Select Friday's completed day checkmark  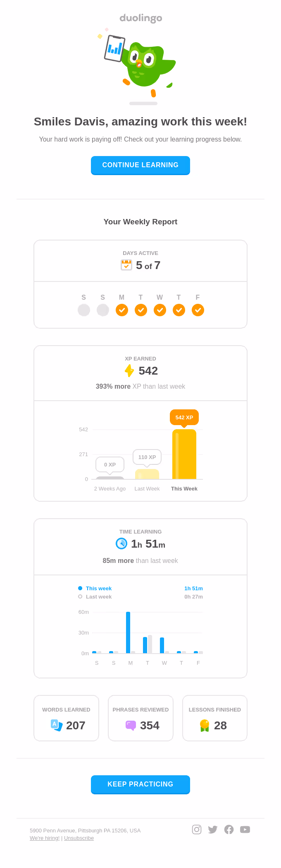coord(198,310)
